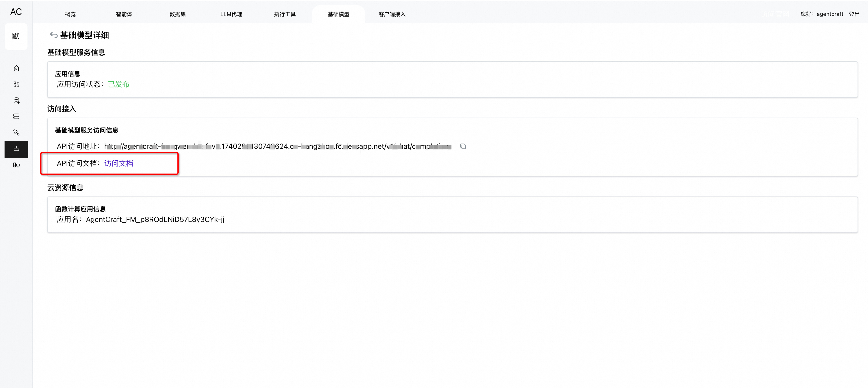Screen dimensions: 868x388
Task: Click the 云资源信息 section heading
Action: click(65, 188)
